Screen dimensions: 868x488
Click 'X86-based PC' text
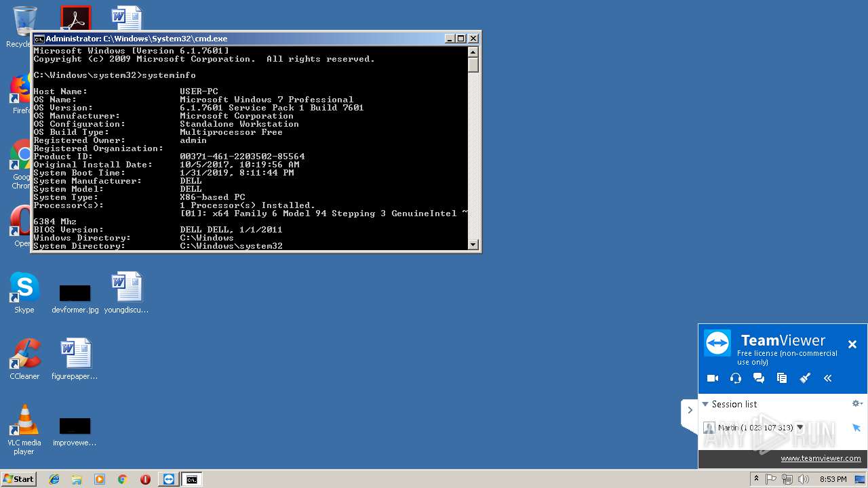(212, 197)
